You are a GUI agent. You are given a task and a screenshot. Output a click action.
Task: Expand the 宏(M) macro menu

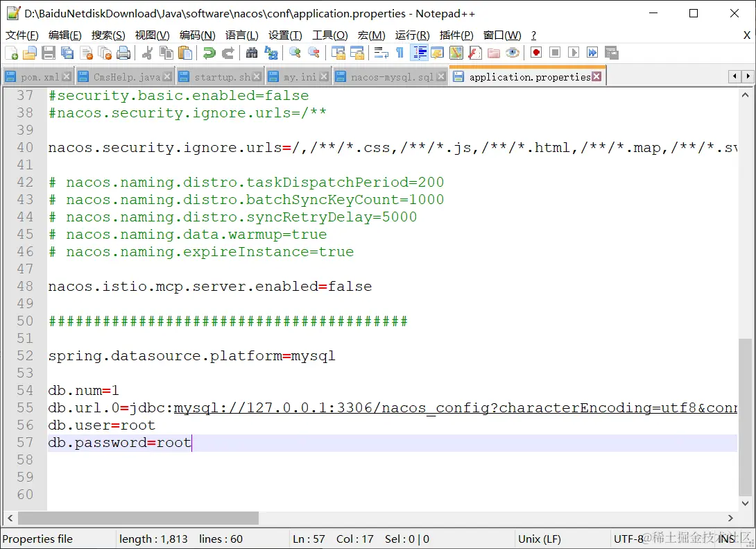371,35
